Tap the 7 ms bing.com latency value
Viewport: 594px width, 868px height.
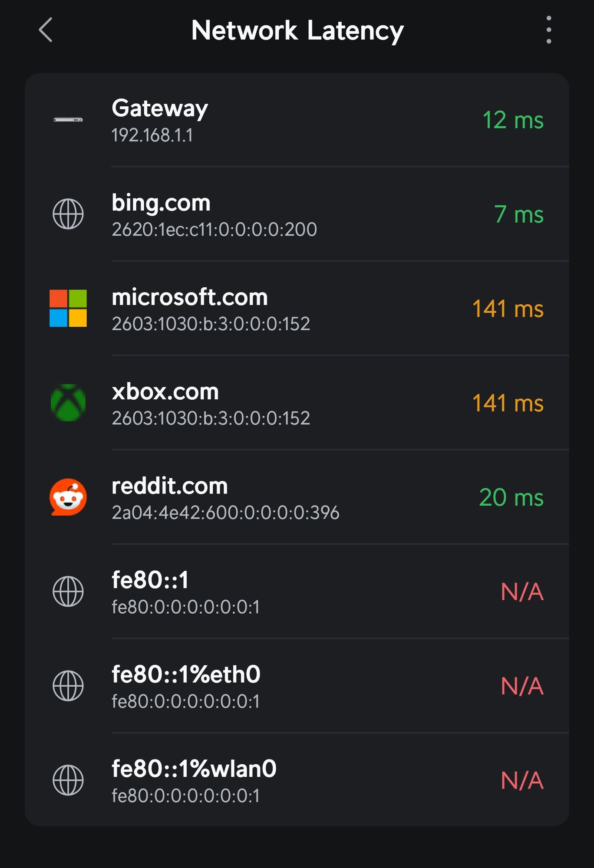(x=519, y=214)
